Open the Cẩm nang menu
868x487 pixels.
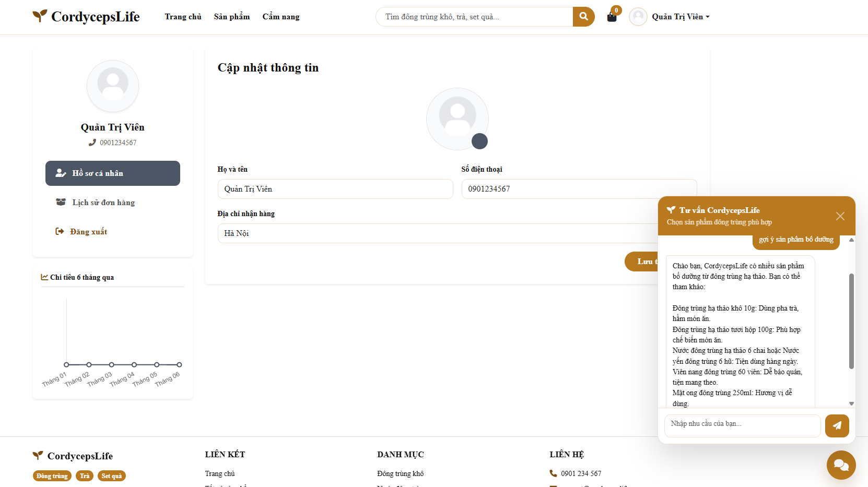[x=281, y=17]
